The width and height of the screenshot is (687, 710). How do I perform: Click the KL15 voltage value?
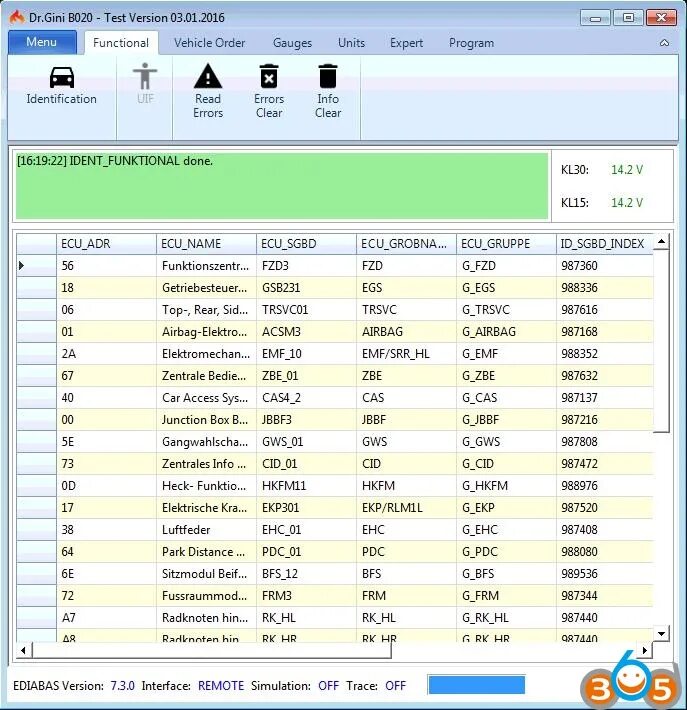pos(627,202)
